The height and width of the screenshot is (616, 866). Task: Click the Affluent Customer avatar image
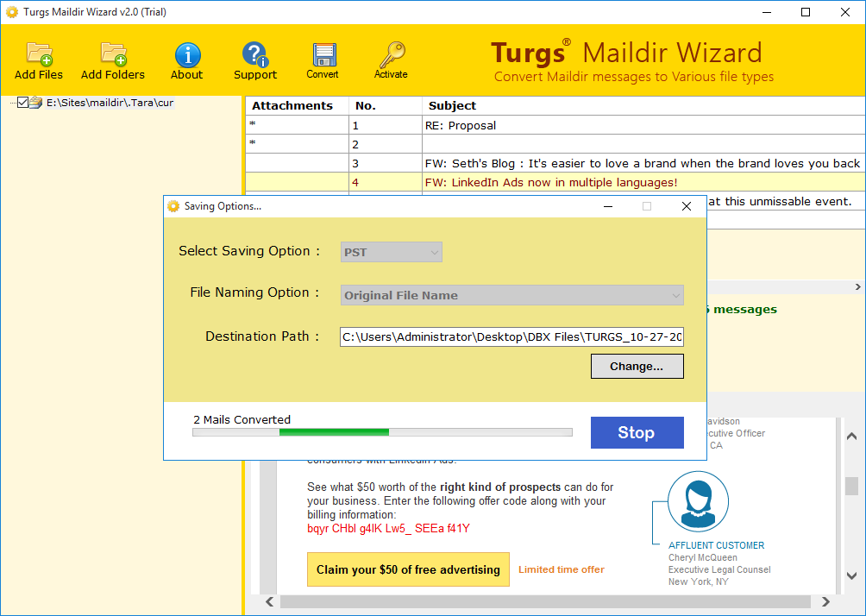(698, 501)
